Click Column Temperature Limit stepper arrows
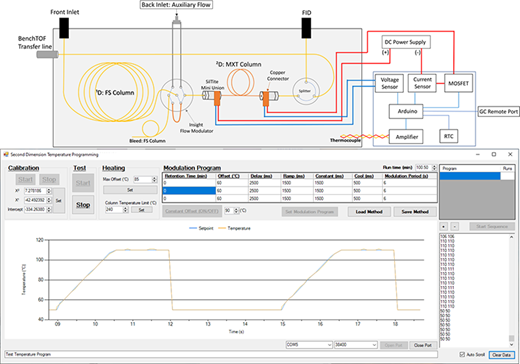Image resolution: width=520 pixels, height=364 pixels. click(126, 210)
